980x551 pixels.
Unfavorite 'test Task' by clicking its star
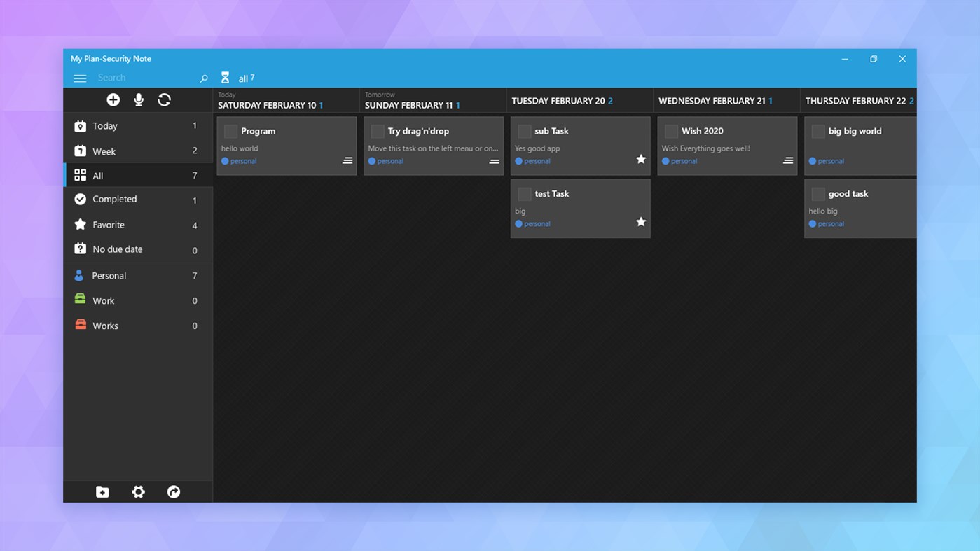click(640, 221)
